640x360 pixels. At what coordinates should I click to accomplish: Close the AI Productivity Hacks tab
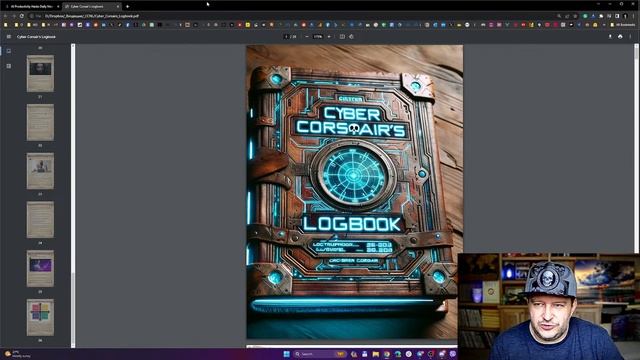point(58,7)
